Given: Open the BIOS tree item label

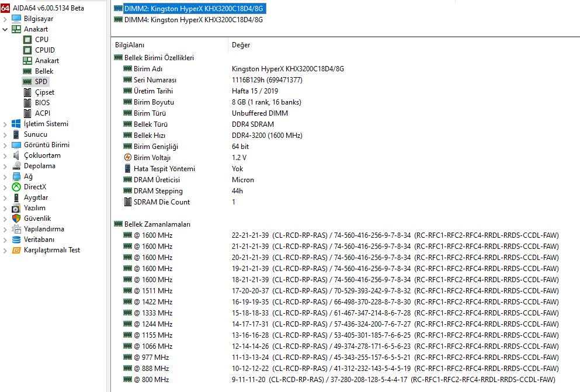Looking at the screenshot, I should tap(42, 102).
